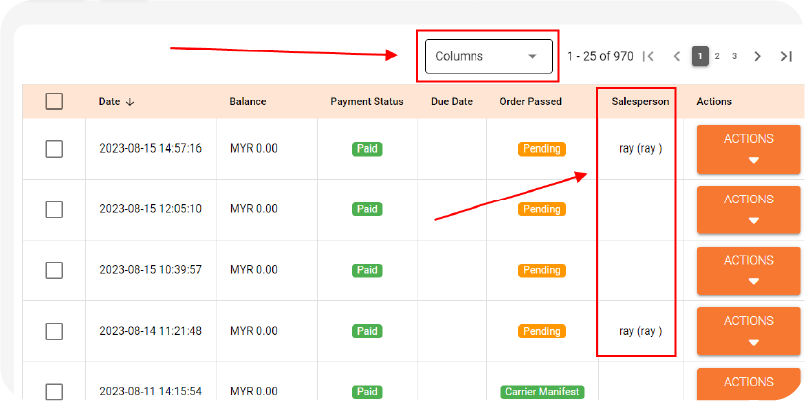Open ACTIONS menu for 2023-08-15 12:05:10 order
This screenshot has height=401, width=805.
coord(749,210)
